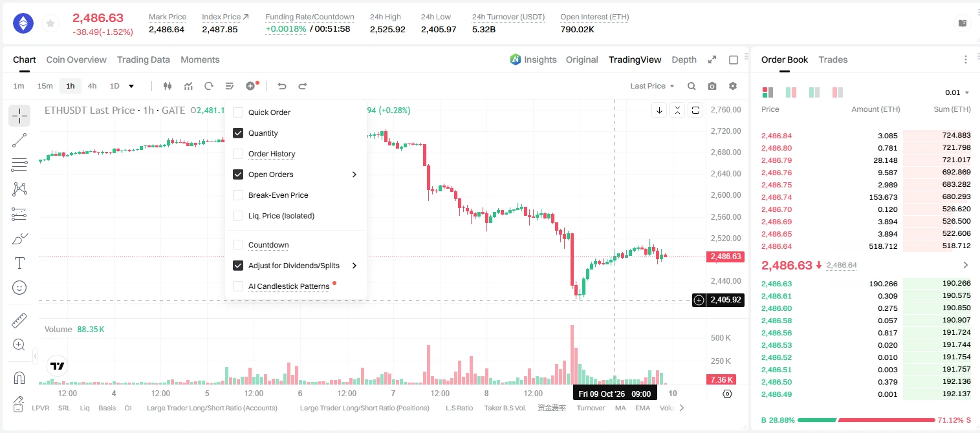Open the emoji sticker tool
Screen dimensions: 980x433
[x=19, y=288]
